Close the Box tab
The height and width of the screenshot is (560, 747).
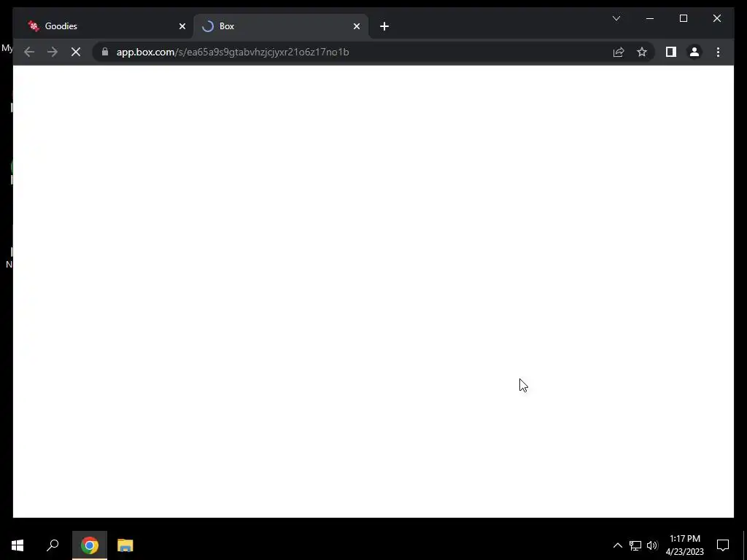click(x=356, y=26)
